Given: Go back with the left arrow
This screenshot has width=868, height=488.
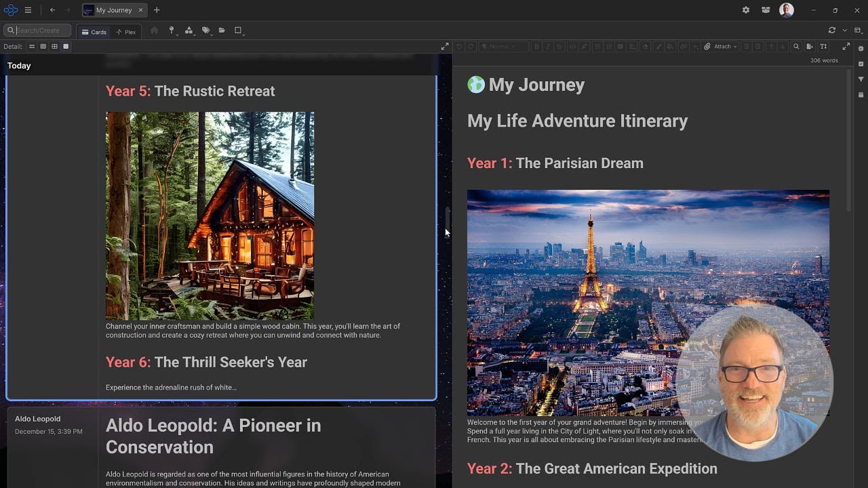Looking at the screenshot, I should [52, 10].
